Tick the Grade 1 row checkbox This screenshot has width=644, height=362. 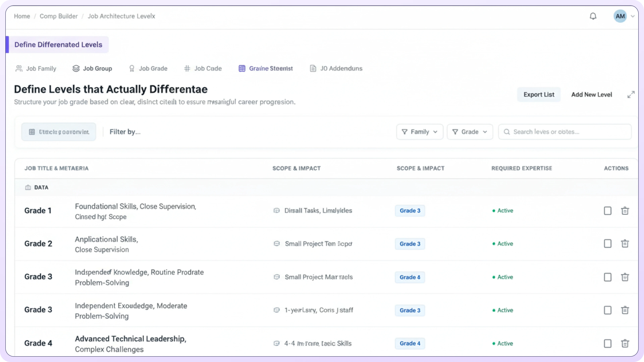click(x=607, y=211)
